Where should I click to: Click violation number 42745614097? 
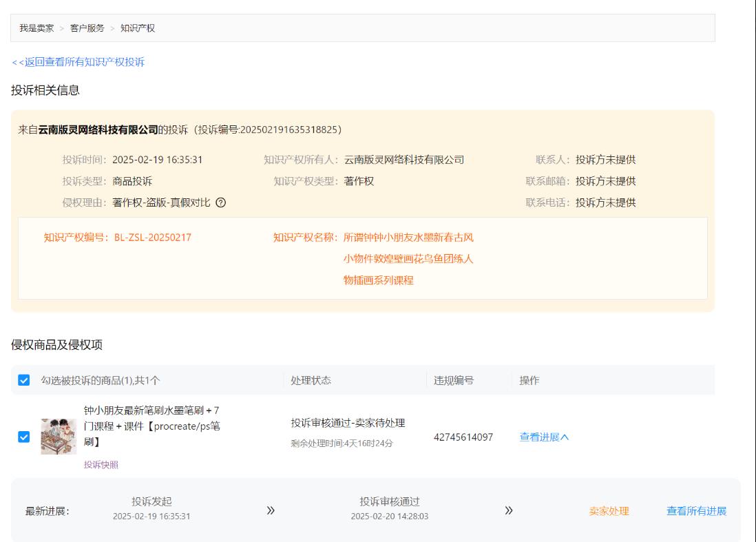tap(463, 437)
